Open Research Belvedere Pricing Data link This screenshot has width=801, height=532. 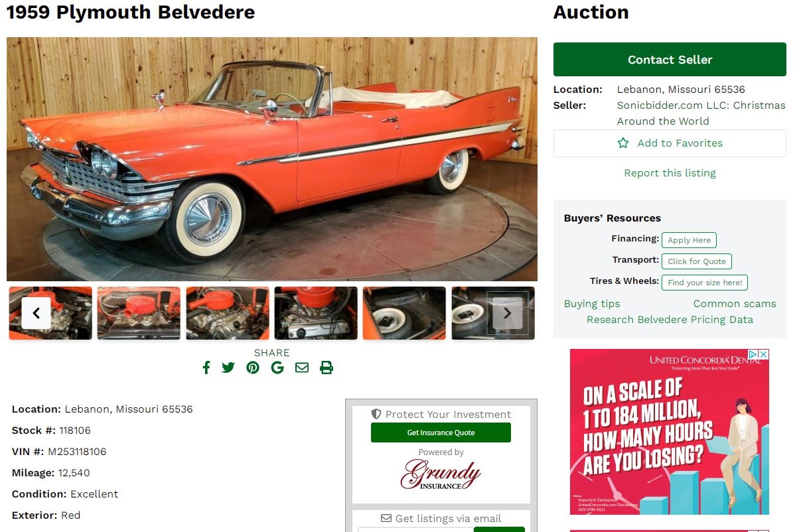(x=670, y=320)
